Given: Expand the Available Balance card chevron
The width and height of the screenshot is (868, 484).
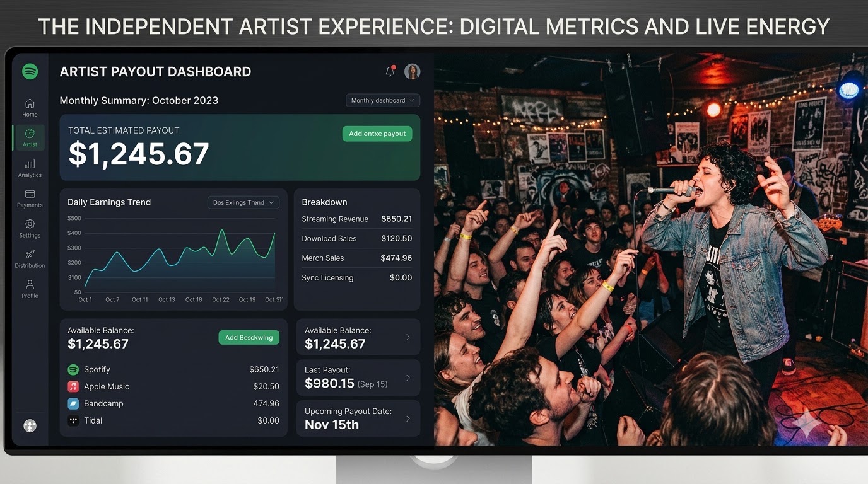Looking at the screenshot, I should pyautogui.click(x=408, y=337).
